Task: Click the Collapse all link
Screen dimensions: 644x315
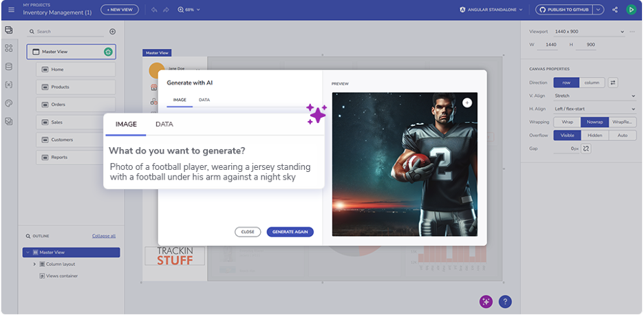Action: 104,236
